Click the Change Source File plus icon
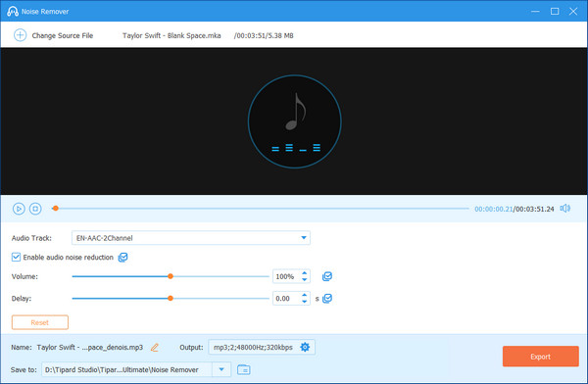 tap(20, 35)
